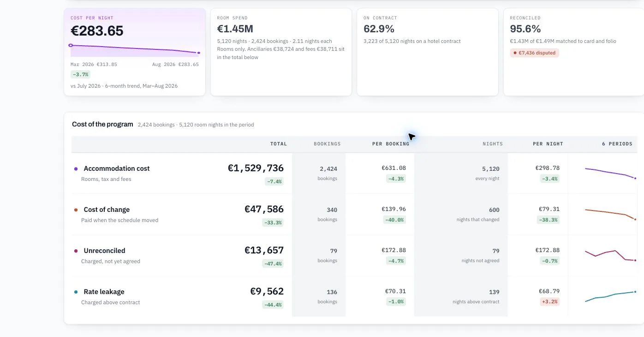Sort by the Per booking column header
The image size is (644, 337).
tap(391, 144)
